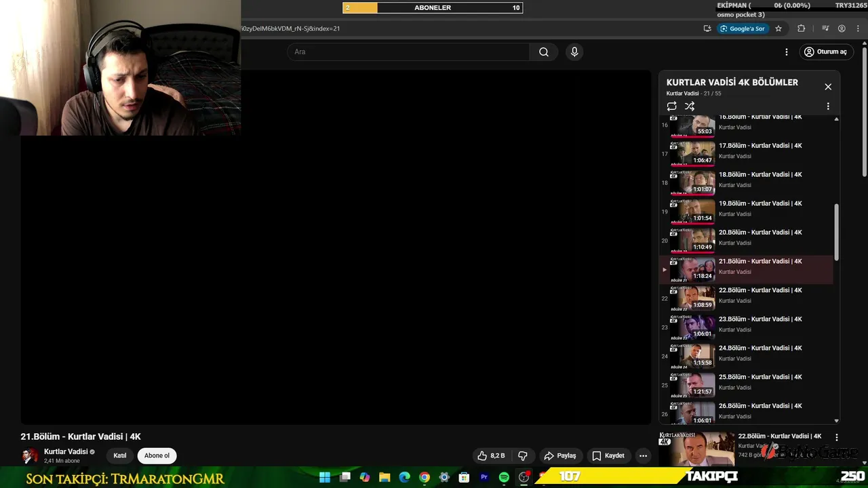The image size is (868, 488).
Task: Open File Explorer from the taskbar
Action: 384,477
